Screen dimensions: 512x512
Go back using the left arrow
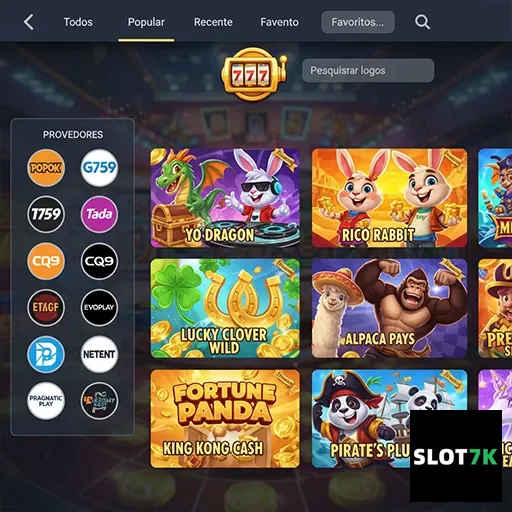point(29,22)
